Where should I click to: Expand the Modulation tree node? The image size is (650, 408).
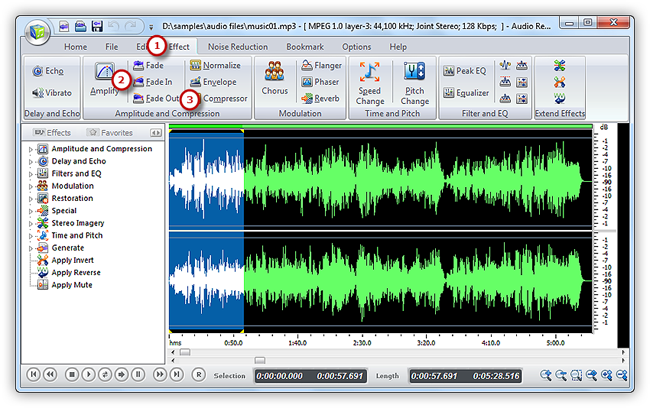pos(30,186)
